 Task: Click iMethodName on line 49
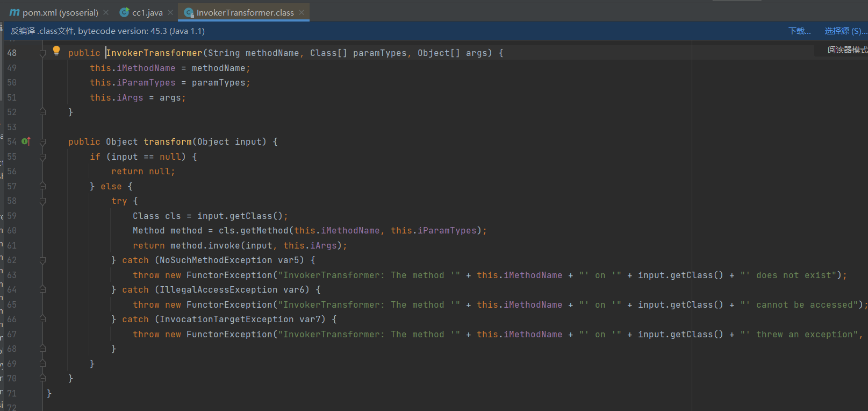point(146,68)
